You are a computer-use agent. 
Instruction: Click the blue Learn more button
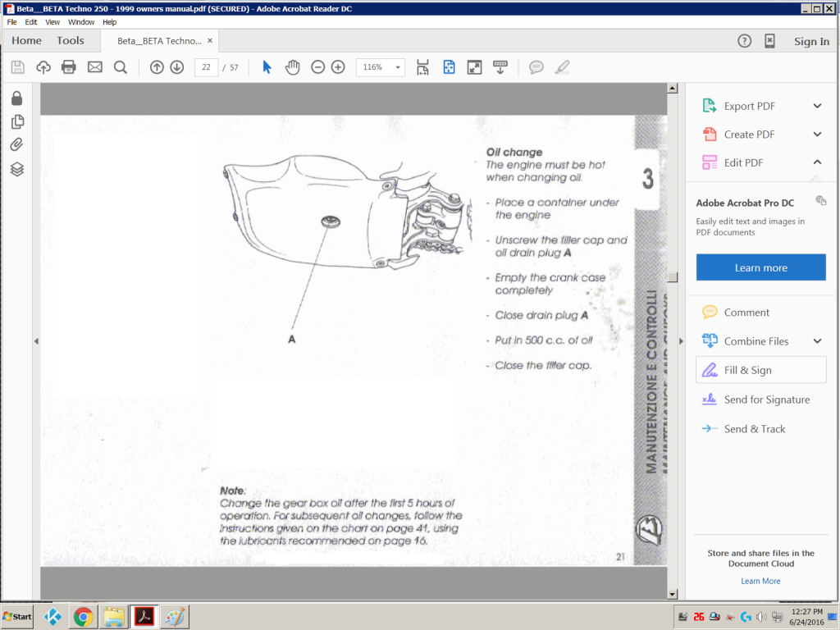[x=760, y=267]
